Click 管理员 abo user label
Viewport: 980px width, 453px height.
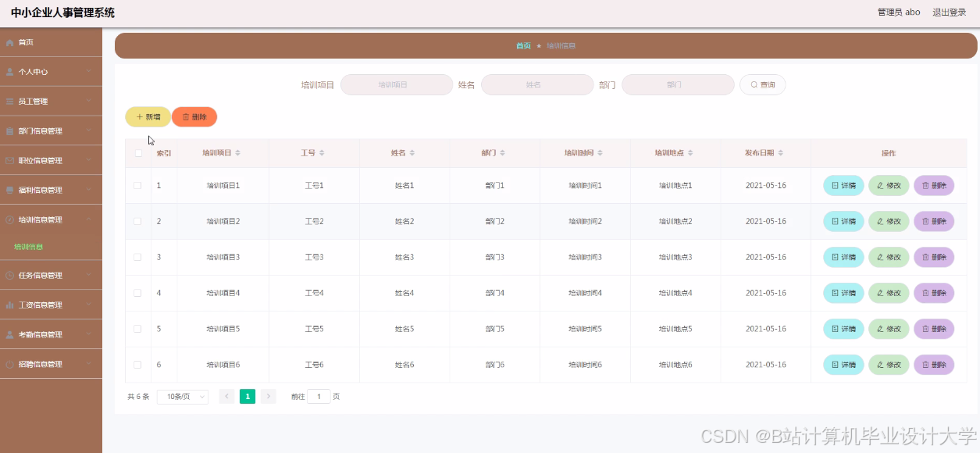coord(899,12)
